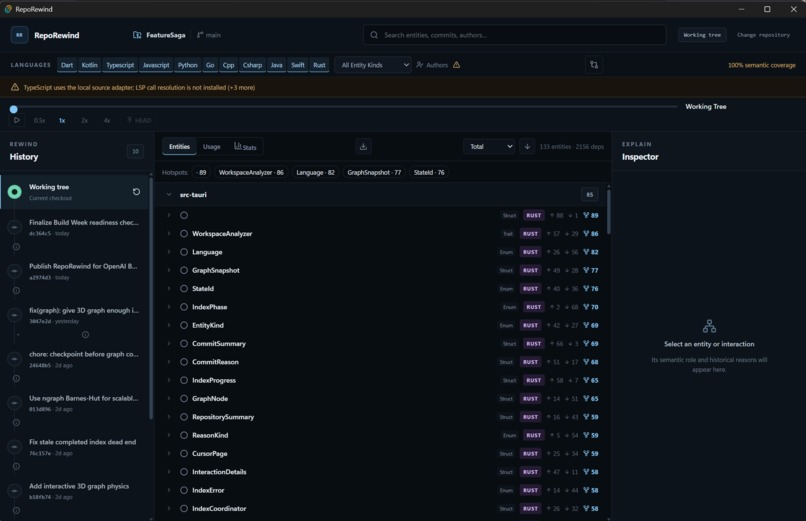Collapse the src-tauri group
Image resolution: width=806 pixels, height=521 pixels.
(x=169, y=195)
